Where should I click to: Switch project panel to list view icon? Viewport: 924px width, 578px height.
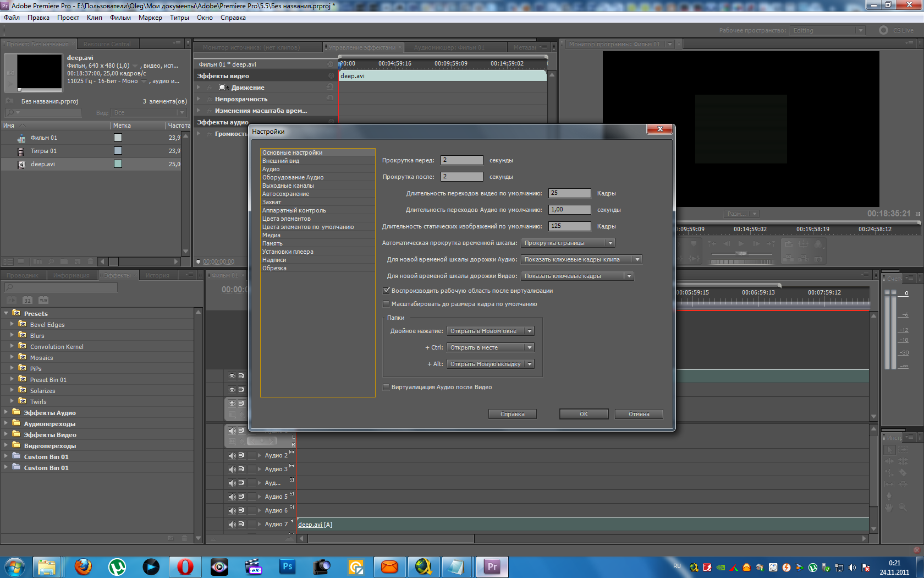coord(8,261)
